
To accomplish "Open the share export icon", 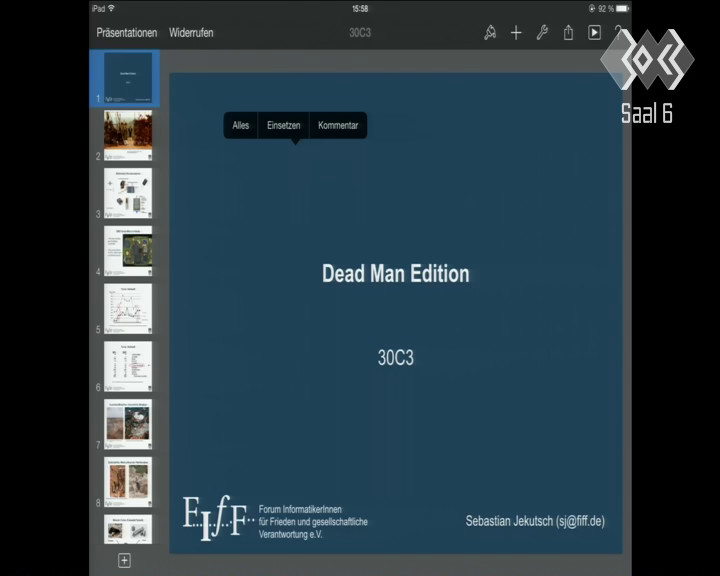I will click(568, 33).
